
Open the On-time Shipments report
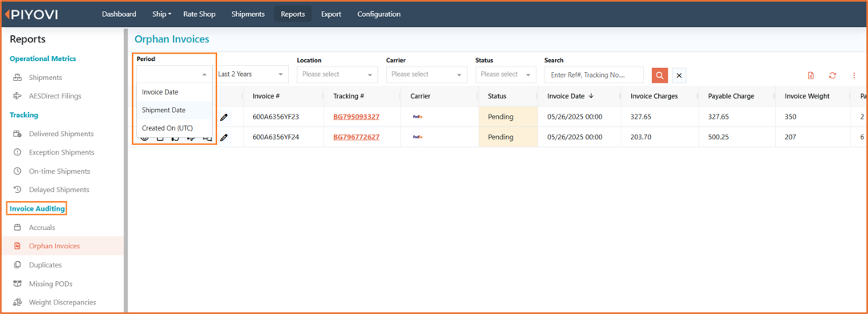point(59,171)
